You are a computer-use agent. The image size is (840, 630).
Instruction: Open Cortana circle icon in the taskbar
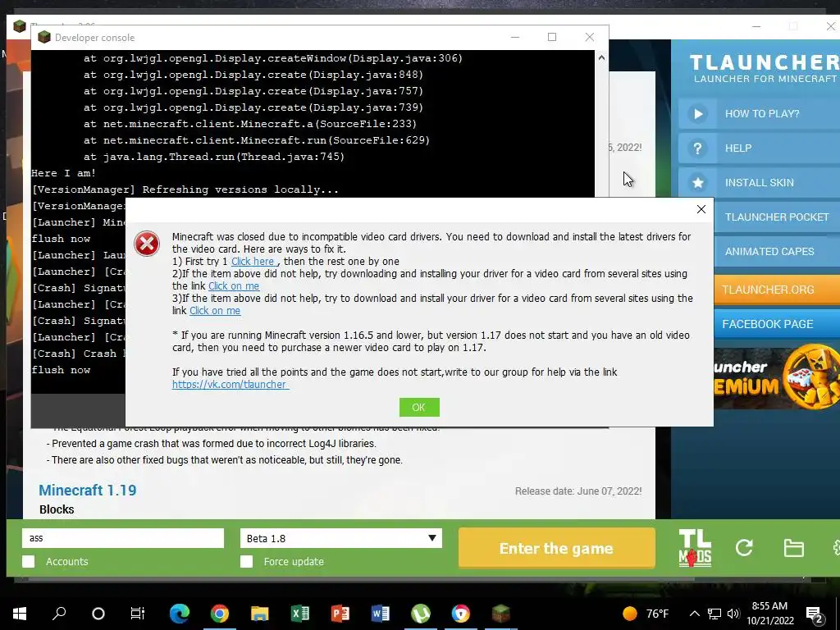(x=98, y=614)
